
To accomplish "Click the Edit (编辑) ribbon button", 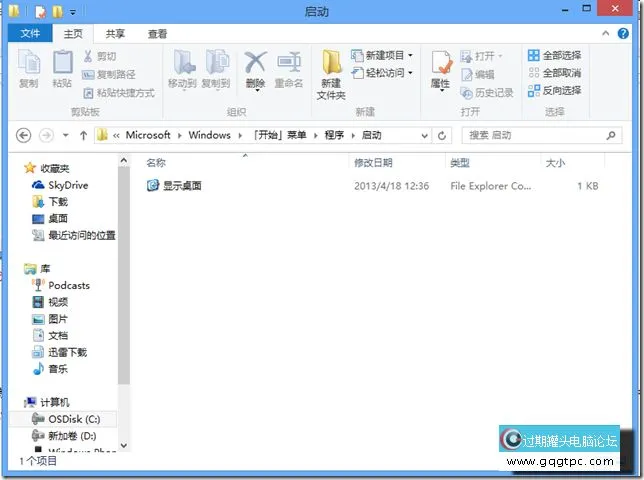I will tap(478, 74).
